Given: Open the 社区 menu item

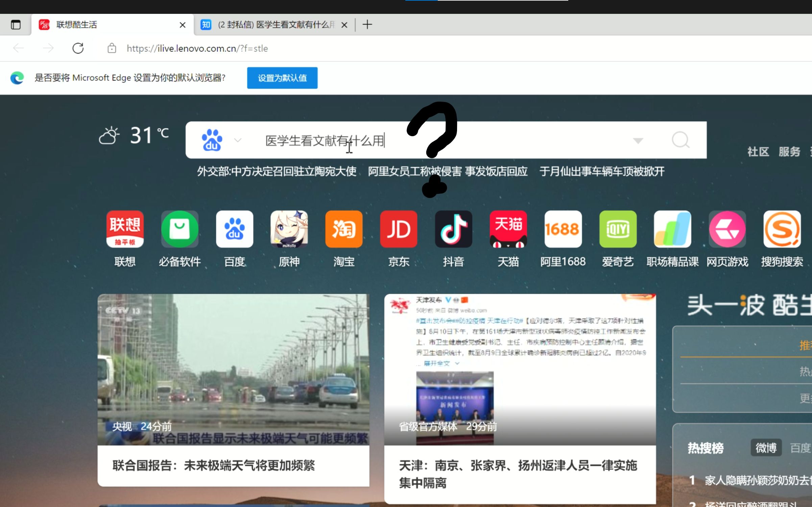Looking at the screenshot, I should tap(758, 152).
